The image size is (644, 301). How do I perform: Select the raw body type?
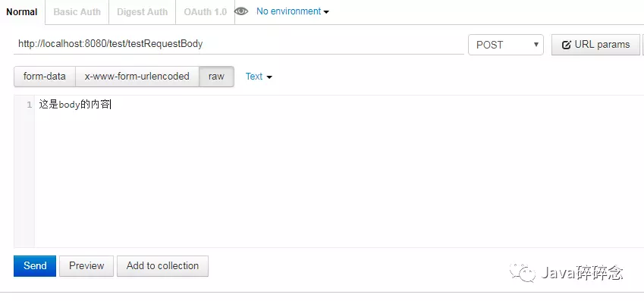point(216,77)
